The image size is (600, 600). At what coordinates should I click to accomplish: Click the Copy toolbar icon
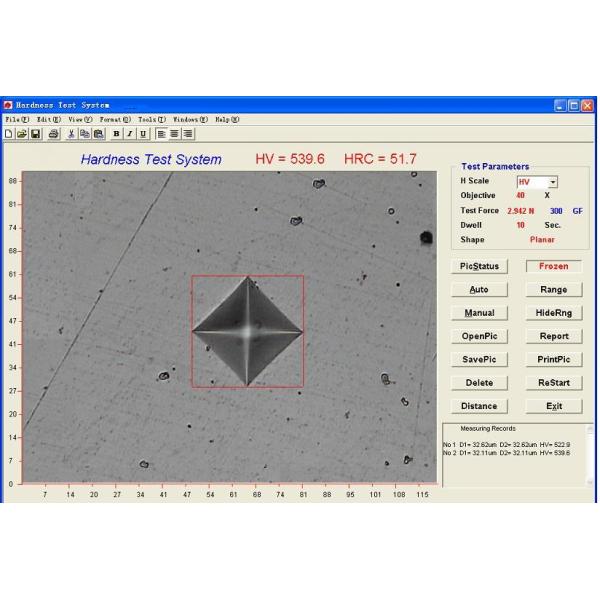point(85,133)
